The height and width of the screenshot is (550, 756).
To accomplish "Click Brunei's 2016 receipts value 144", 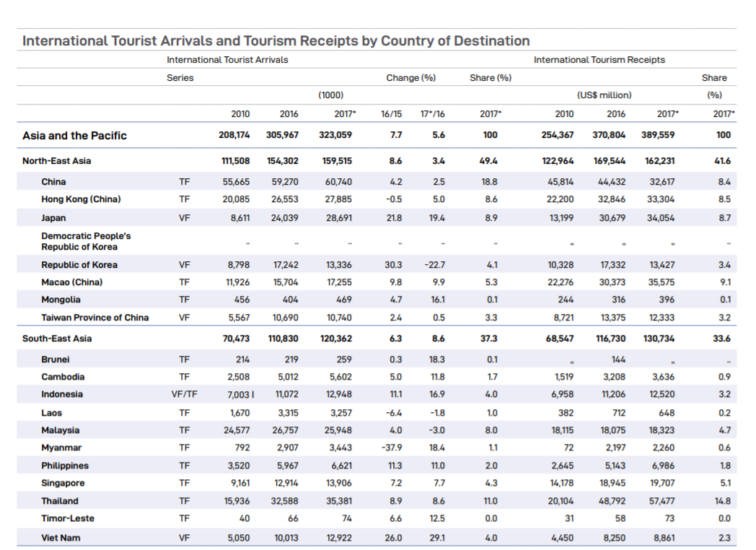I will point(618,359).
